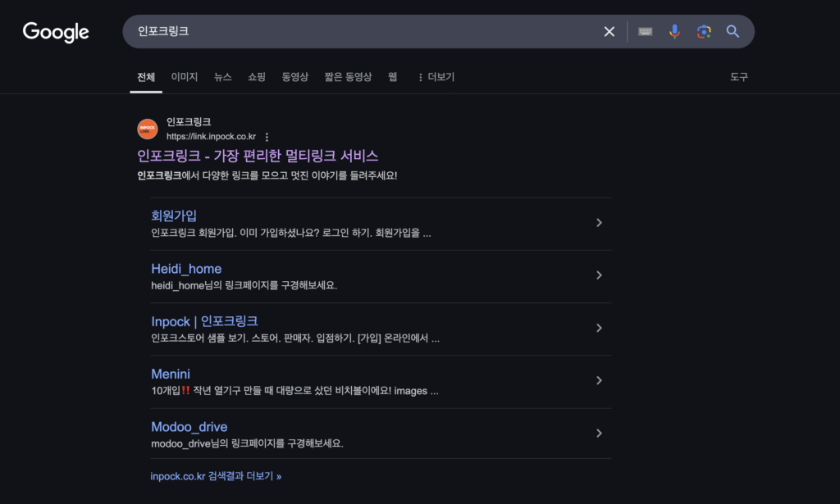Image resolution: width=840 pixels, height=504 pixels.
Task: Click the chevron on the Inpock | 인포크링크 row
Action: [599, 328]
